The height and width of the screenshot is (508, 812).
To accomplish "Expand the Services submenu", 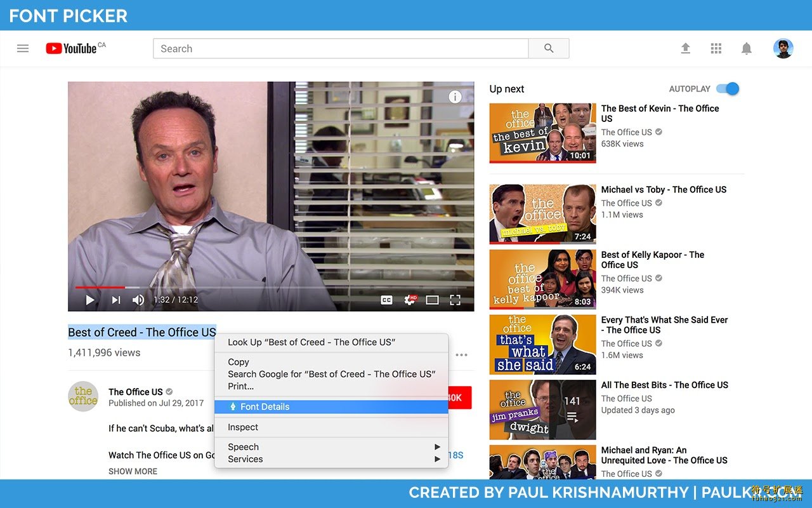I will point(331,459).
